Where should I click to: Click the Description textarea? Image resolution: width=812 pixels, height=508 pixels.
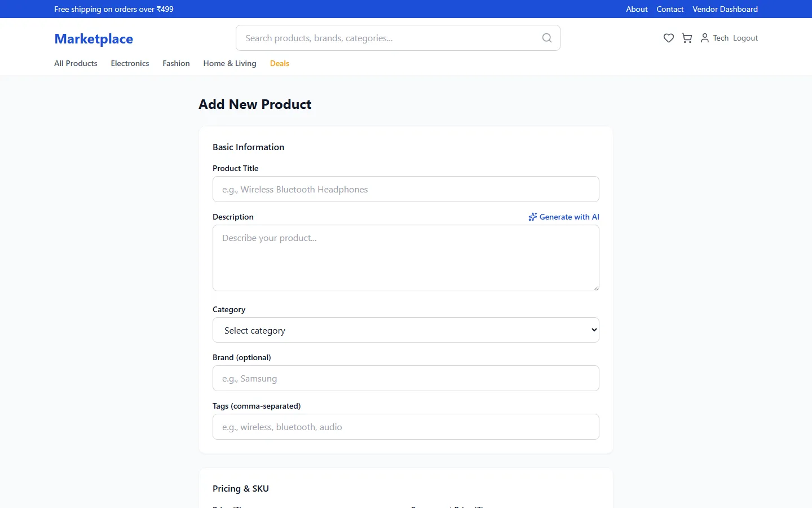pos(406,258)
